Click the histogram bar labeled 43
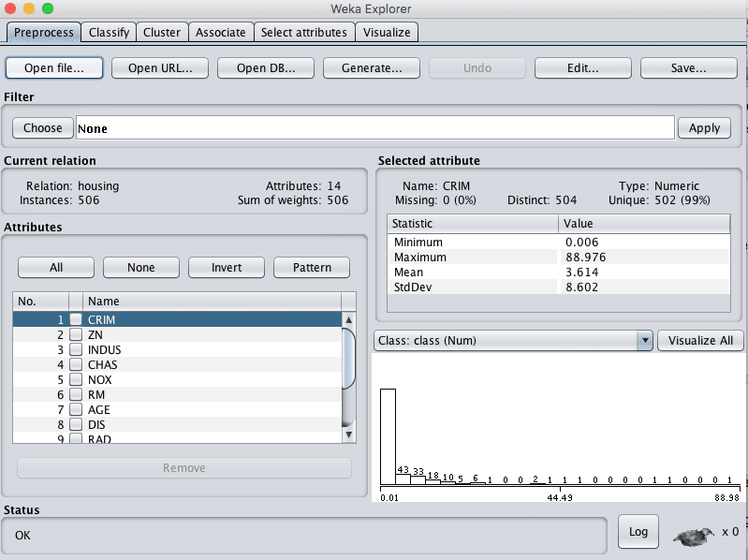 (403, 479)
